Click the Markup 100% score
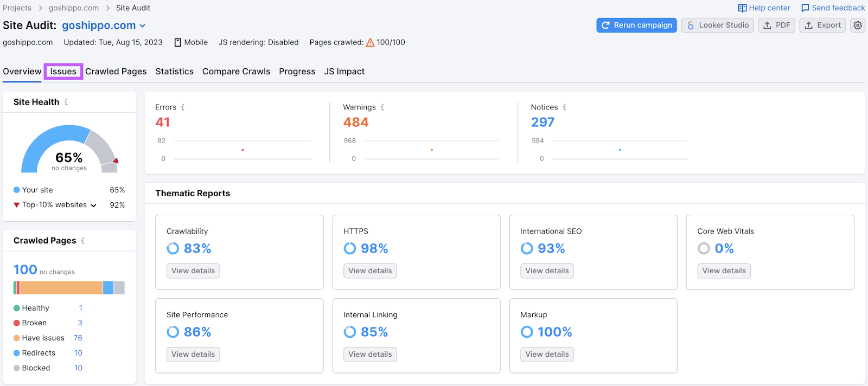Screen dimensions: 868x386 555,332
